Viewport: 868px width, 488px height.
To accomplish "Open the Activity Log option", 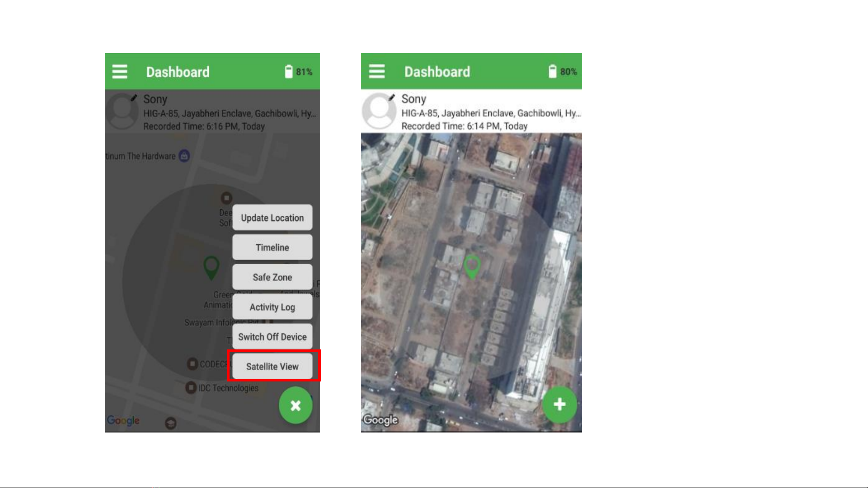I will coord(272,307).
